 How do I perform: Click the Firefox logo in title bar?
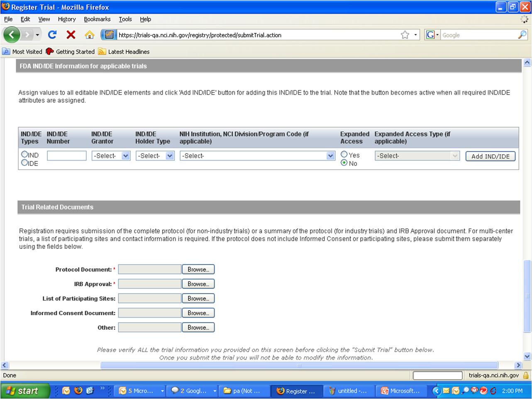(6, 7)
